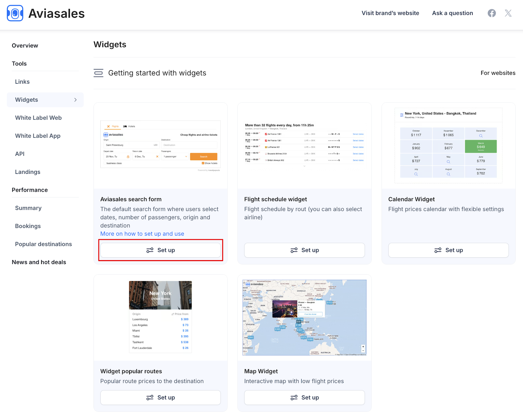
Task: Click Ask a question link
Action: [452, 13]
